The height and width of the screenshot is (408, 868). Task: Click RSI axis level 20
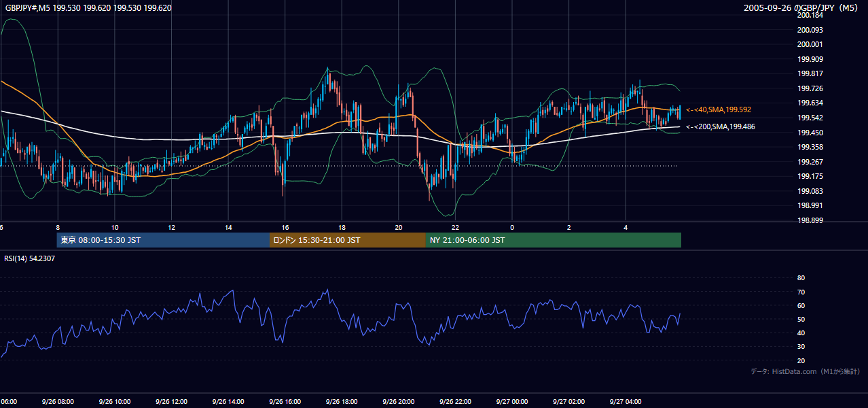801,360
